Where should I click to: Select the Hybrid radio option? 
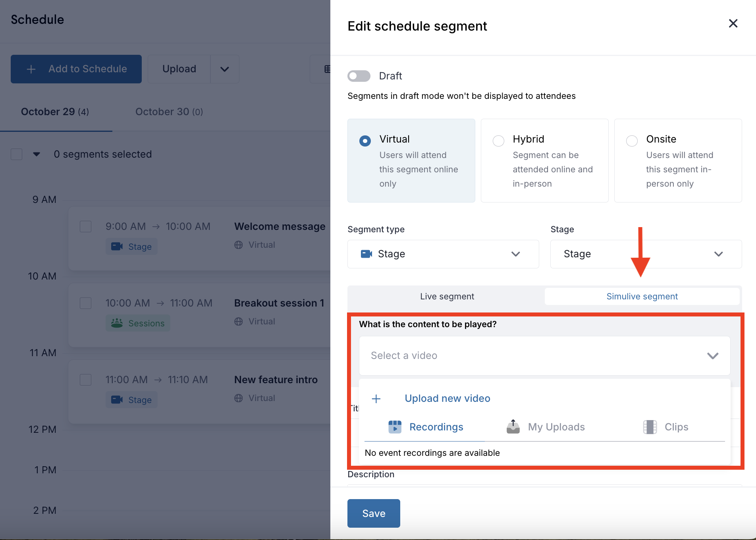498,141
